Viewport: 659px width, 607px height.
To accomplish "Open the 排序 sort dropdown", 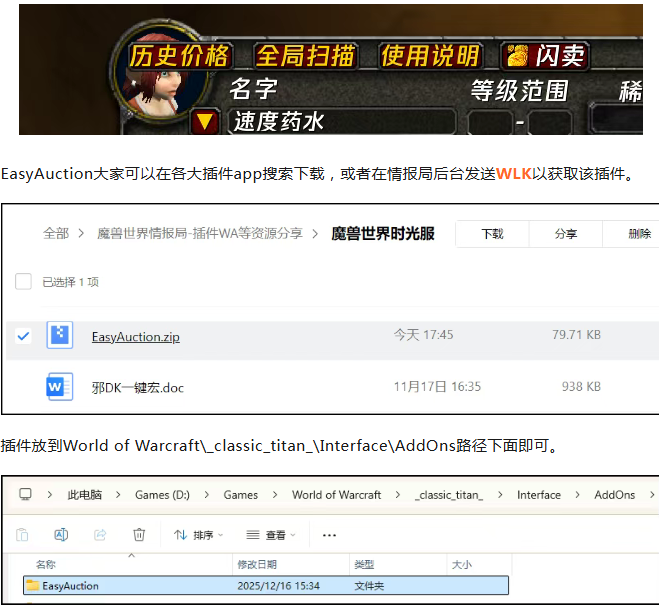I will [x=198, y=535].
